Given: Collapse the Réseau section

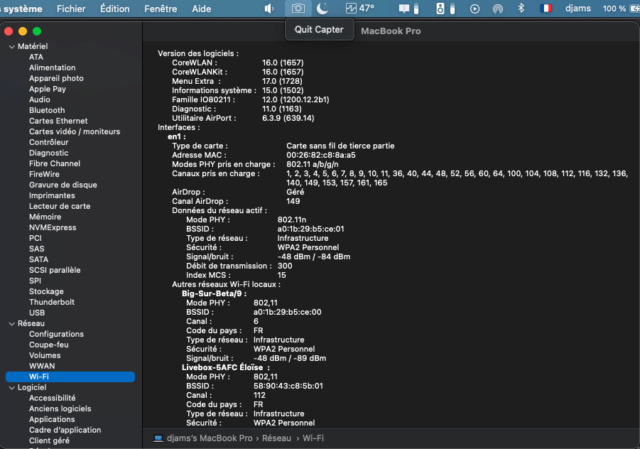Looking at the screenshot, I should [x=11, y=324].
